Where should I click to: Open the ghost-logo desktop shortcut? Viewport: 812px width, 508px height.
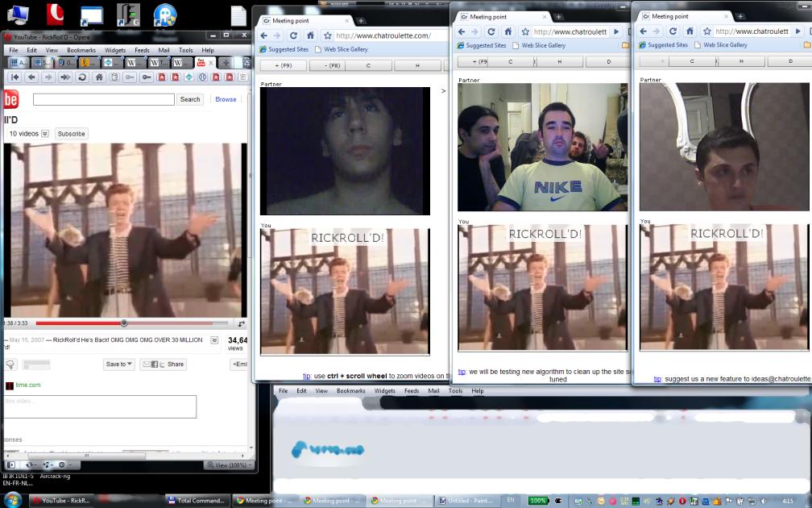click(164, 15)
